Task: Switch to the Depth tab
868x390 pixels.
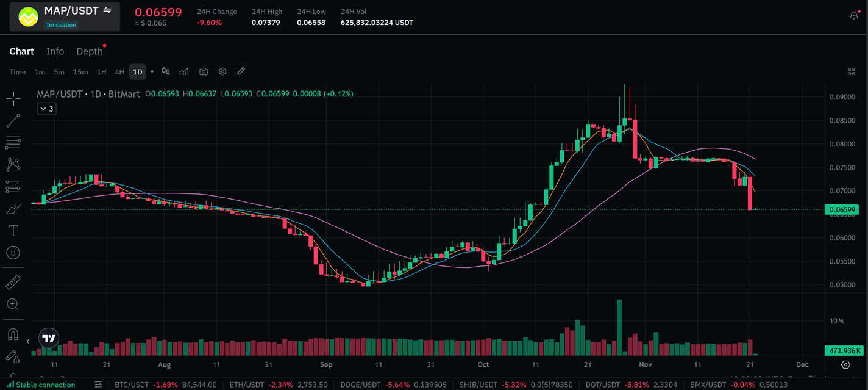Action: [90, 52]
